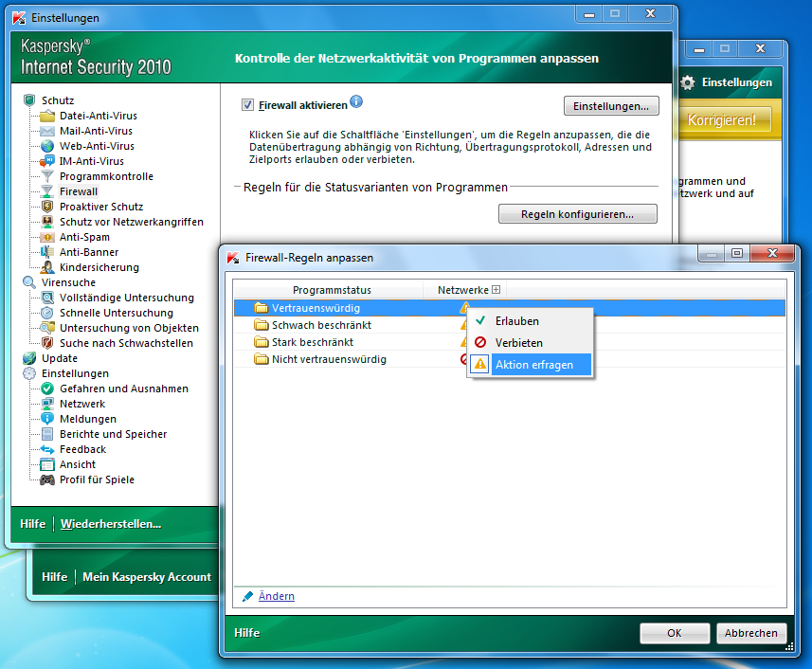Screen dimensions: 812x669
Task: Click the Web-Anti-Virus globe icon
Action: (47, 146)
